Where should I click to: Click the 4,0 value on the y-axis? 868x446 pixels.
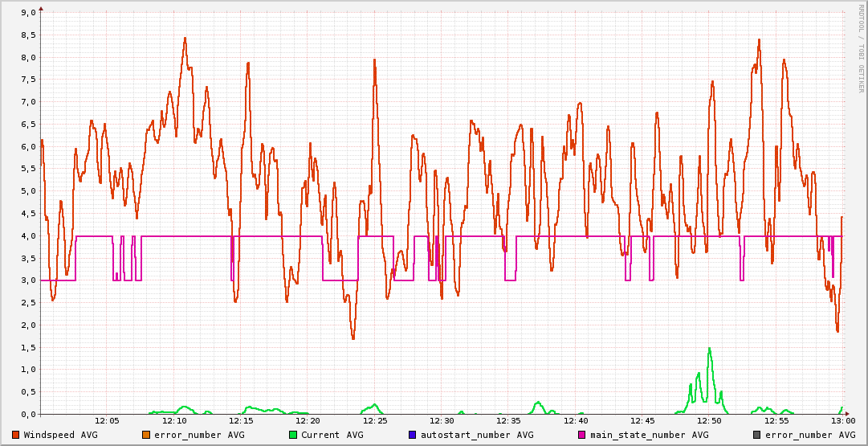pyautogui.click(x=26, y=236)
